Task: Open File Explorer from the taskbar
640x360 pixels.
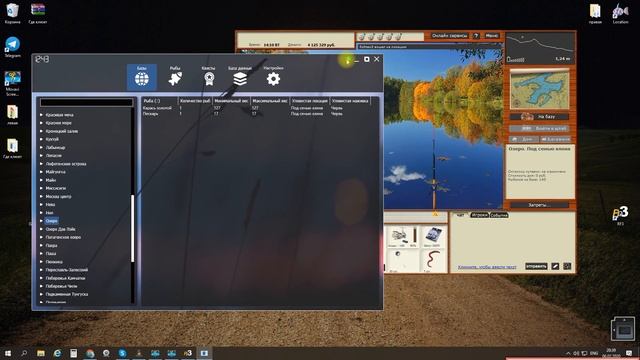Action: tap(41, 353)
